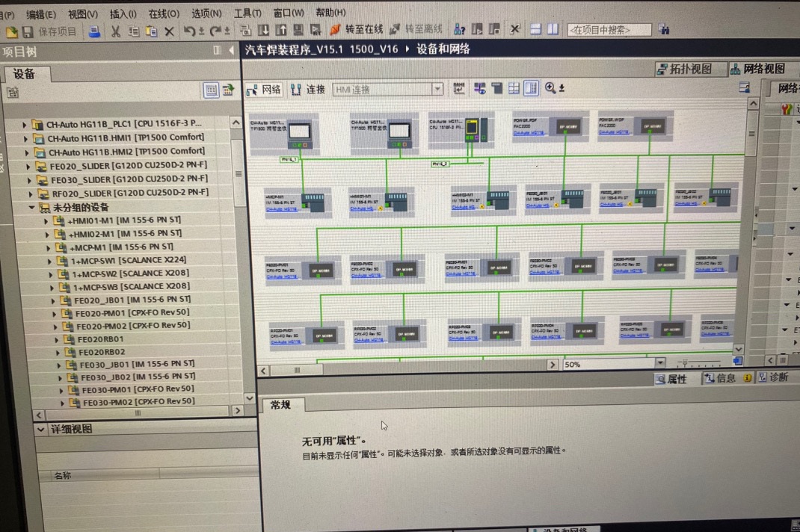
Task: Select the General (常规) tab
Action: coord(280,405)
